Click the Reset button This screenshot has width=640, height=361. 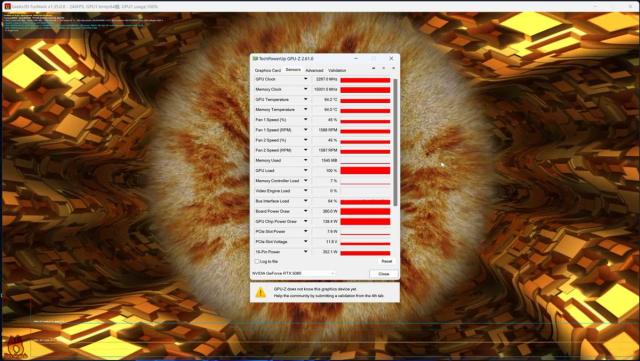coord(386,261)
